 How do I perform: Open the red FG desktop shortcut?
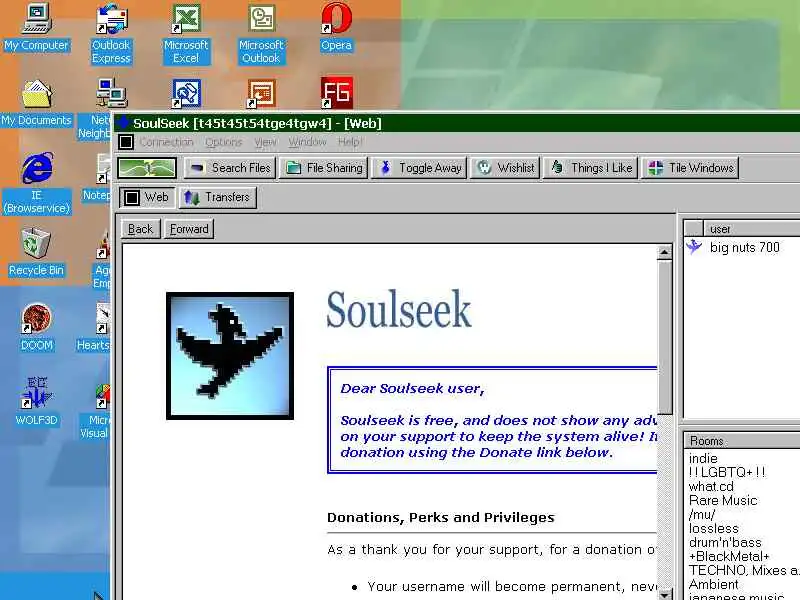click(336, 93)
